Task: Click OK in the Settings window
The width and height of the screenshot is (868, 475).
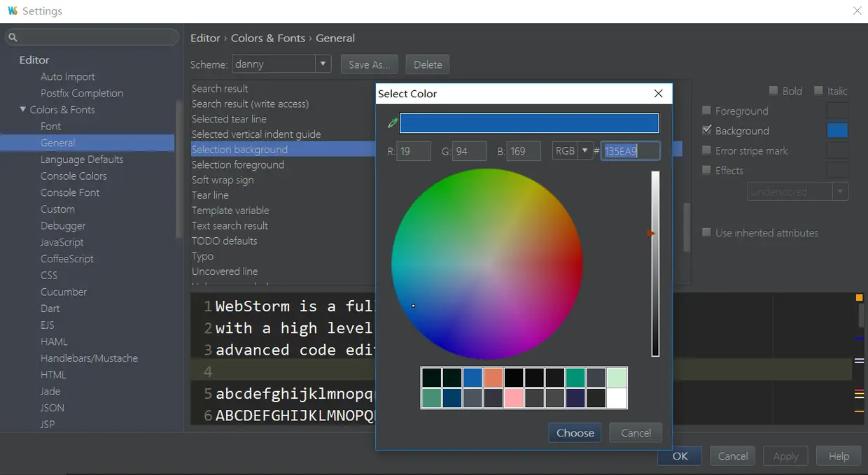Action: tap(680, 456)
